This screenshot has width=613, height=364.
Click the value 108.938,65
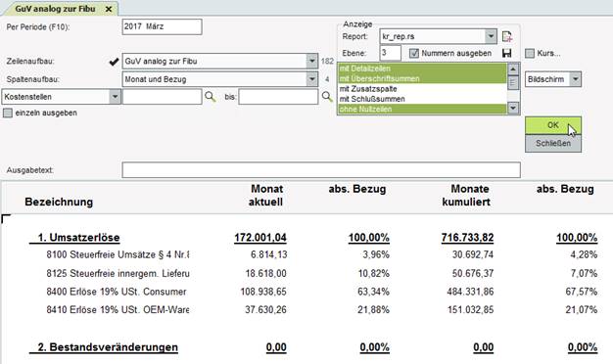click(x=263, y=292)
